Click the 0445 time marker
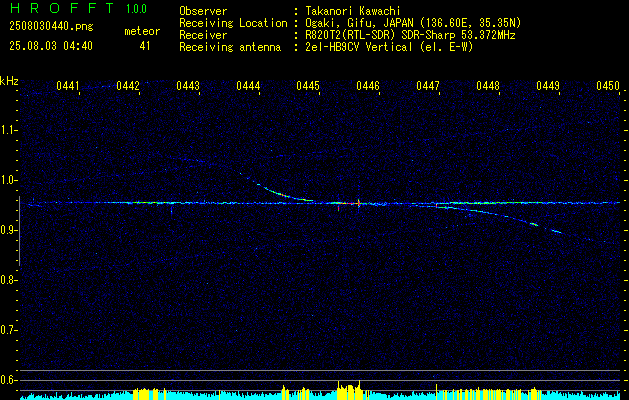Screen dimensions: 629x400 pos(308,85)
